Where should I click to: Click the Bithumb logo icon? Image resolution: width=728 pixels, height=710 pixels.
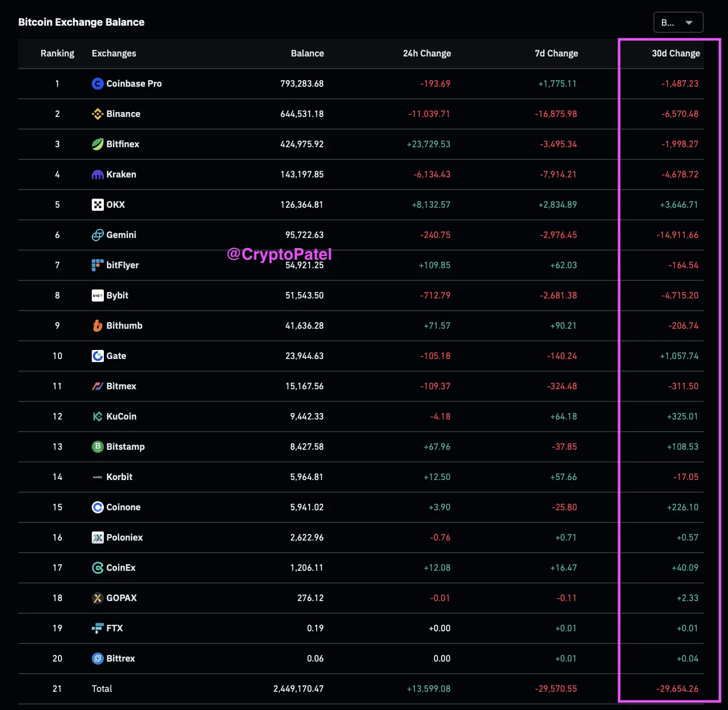pos(97,326)
